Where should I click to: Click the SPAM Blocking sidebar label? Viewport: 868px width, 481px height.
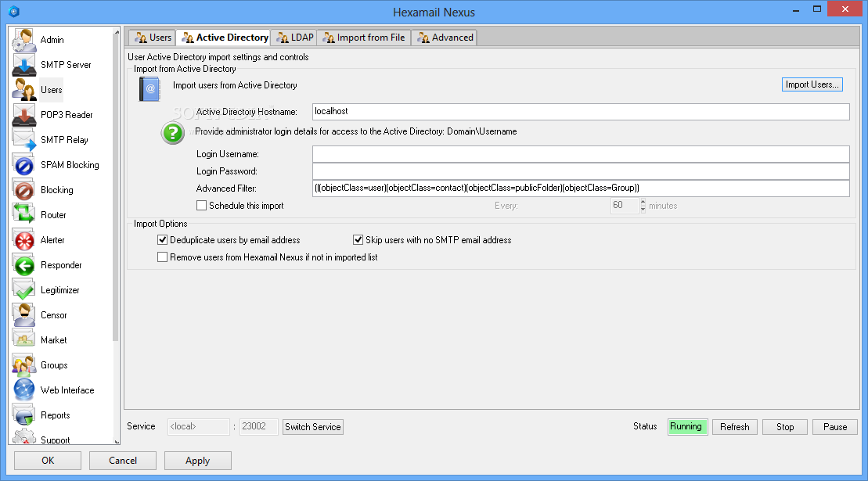pos(70,165)
